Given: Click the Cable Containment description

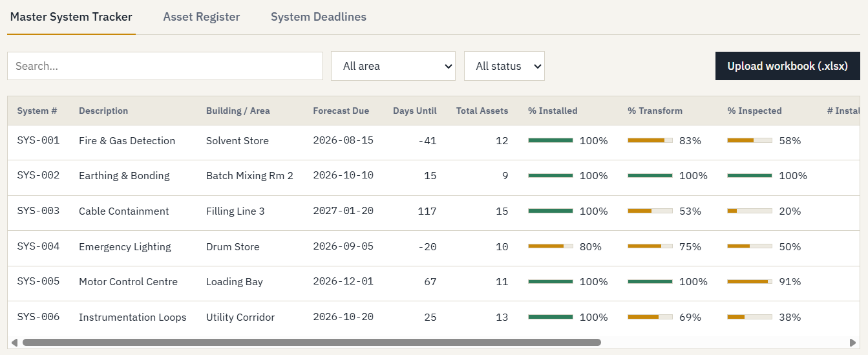Looking at the screenshot, I should point(124,211).
